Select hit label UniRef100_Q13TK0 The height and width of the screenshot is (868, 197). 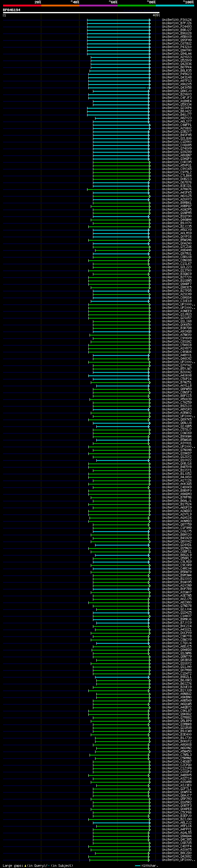[x=176, y=271]
